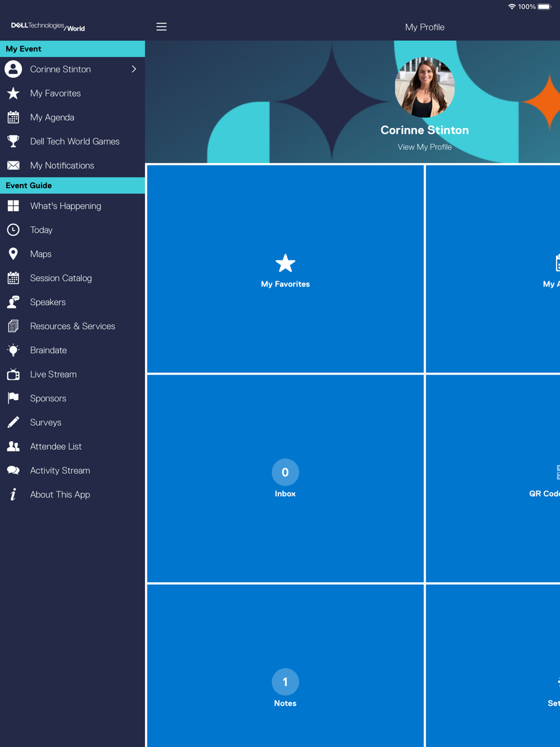
Task: Open the Attendee List
Action: (72, 446)
